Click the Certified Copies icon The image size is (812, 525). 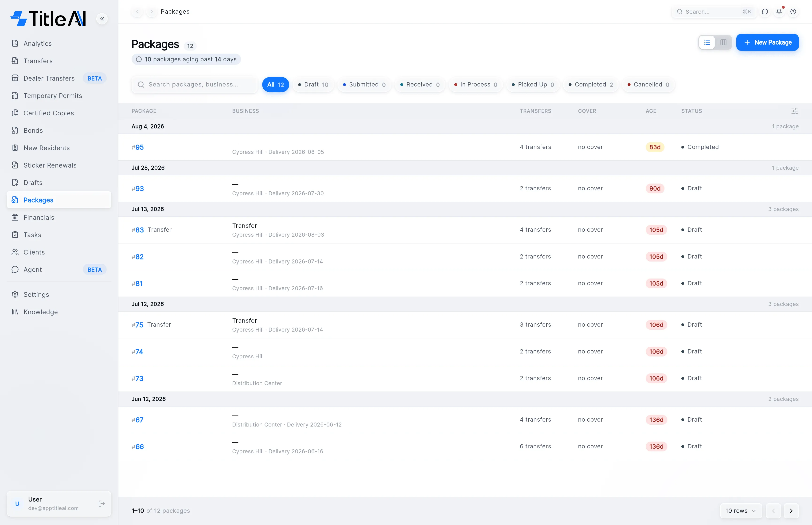click(15, 113)
